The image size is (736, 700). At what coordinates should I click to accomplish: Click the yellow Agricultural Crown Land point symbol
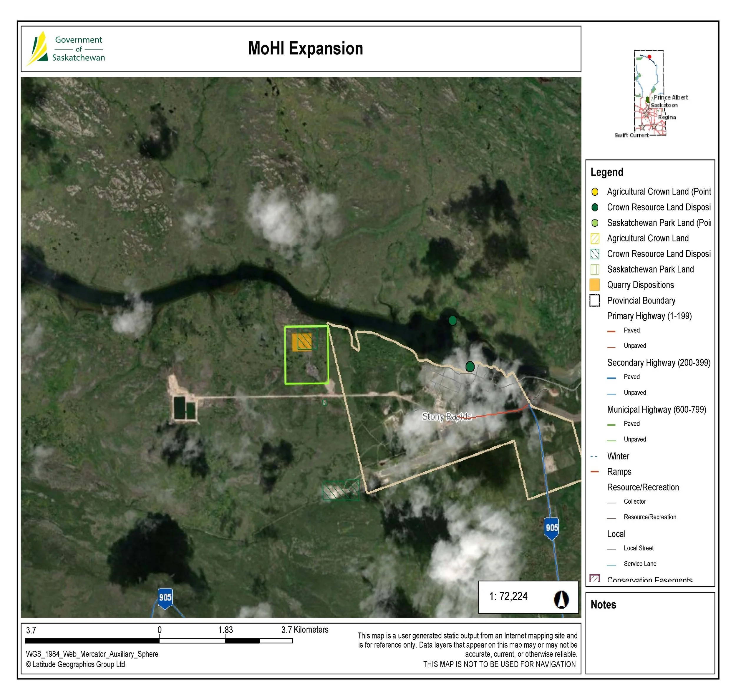coord(595,192)
